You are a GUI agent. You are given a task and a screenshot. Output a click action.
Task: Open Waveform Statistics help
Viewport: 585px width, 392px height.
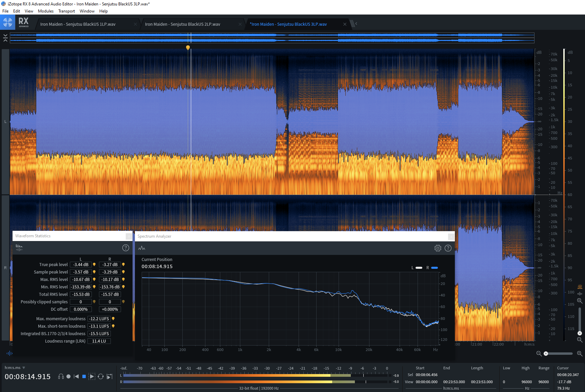coord(126,248)
